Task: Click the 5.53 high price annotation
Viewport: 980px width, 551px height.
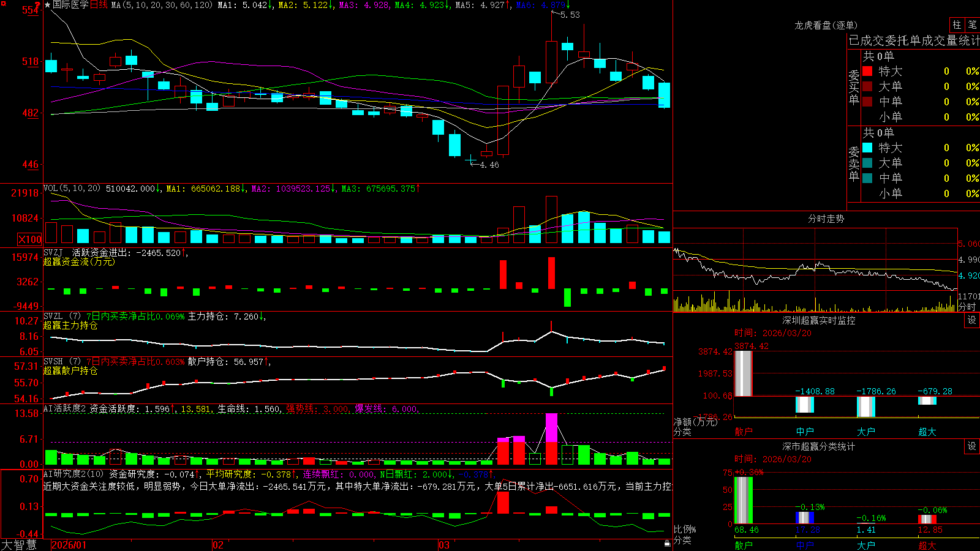Action: pos(570,15)
